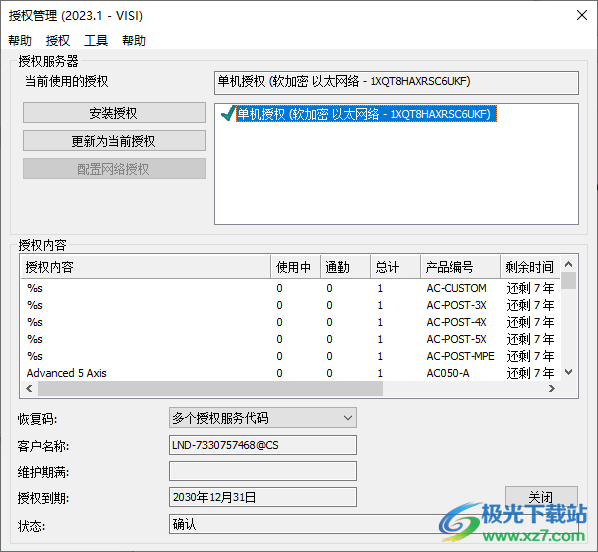Sort by the 总计 column header
This screenshot has width=598, height=552.
tap(395, 267)
